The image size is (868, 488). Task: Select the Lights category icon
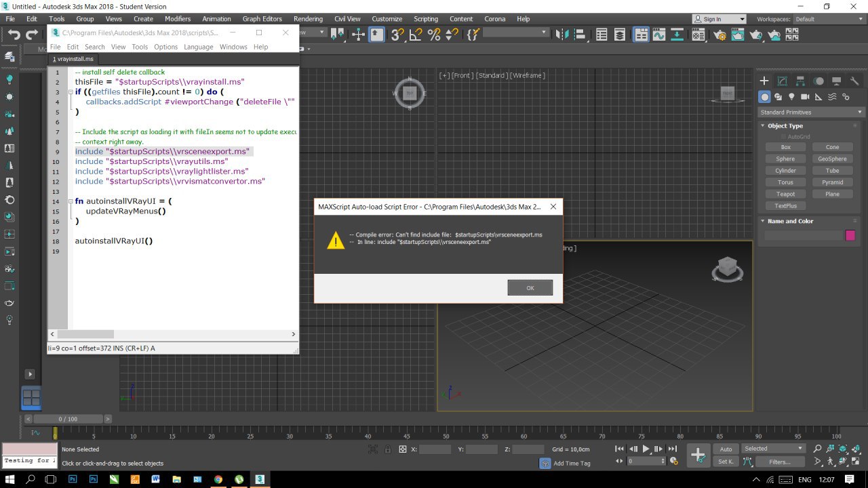[x=791, y=97]
